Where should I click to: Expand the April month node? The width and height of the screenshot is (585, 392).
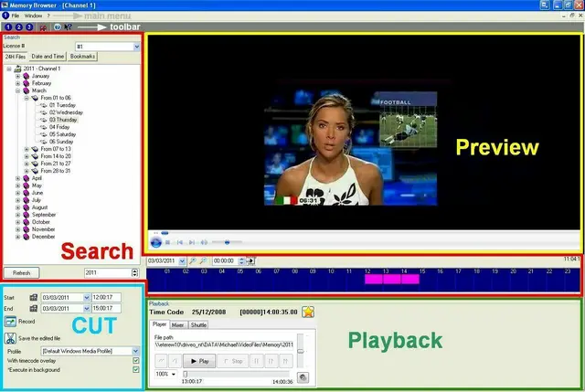tap(17, 178)
